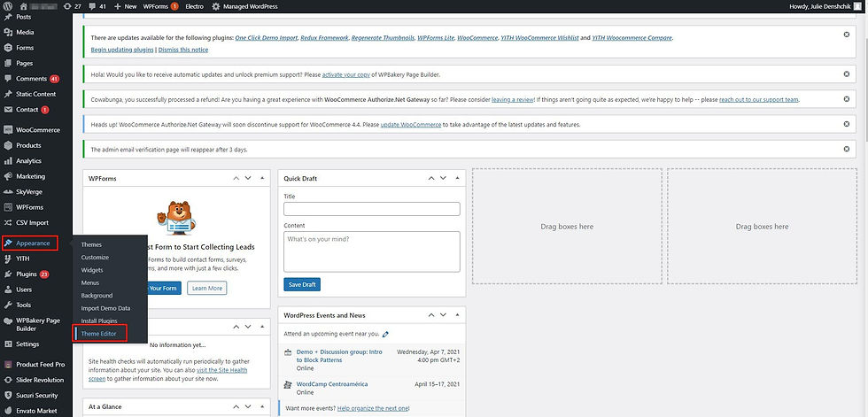The width and height of the screenshot is (868, 417).
Task: Open the site home icon in admin bar
Action: pyautogui.click(x=23, y=6)
